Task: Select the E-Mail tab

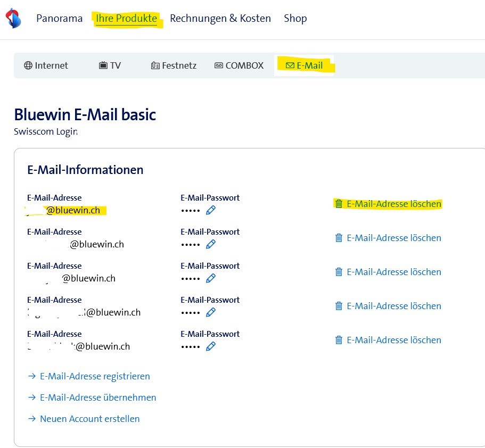Action: tap(304, 65)
